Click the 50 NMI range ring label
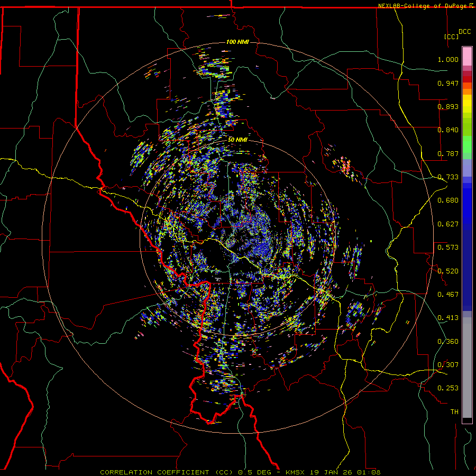This screenshot has height=476, width=476. click(x=237, y=140)
